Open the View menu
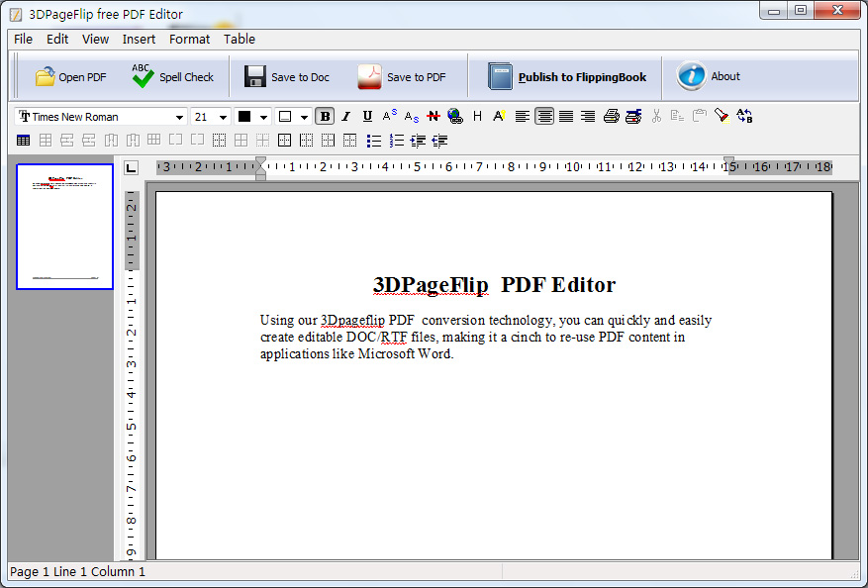This screenshot has width=868, height=588. 95,40
